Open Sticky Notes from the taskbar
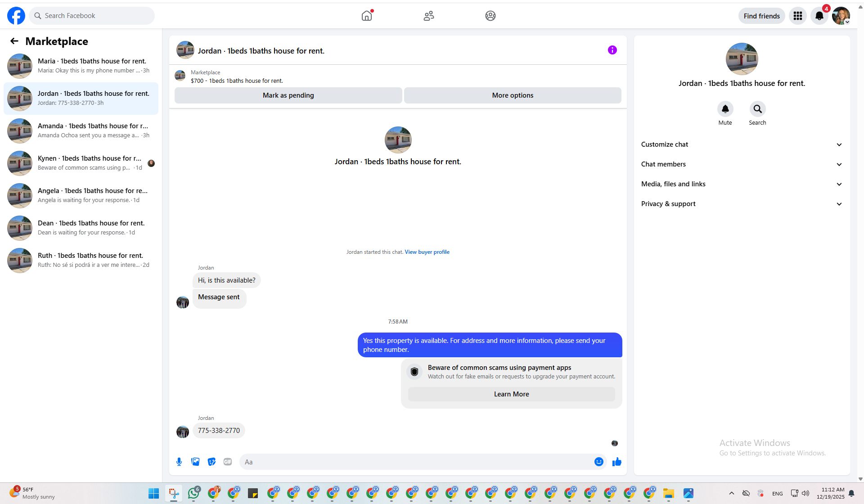The height and width of the screenshot is (504, 864). [253, 493]
